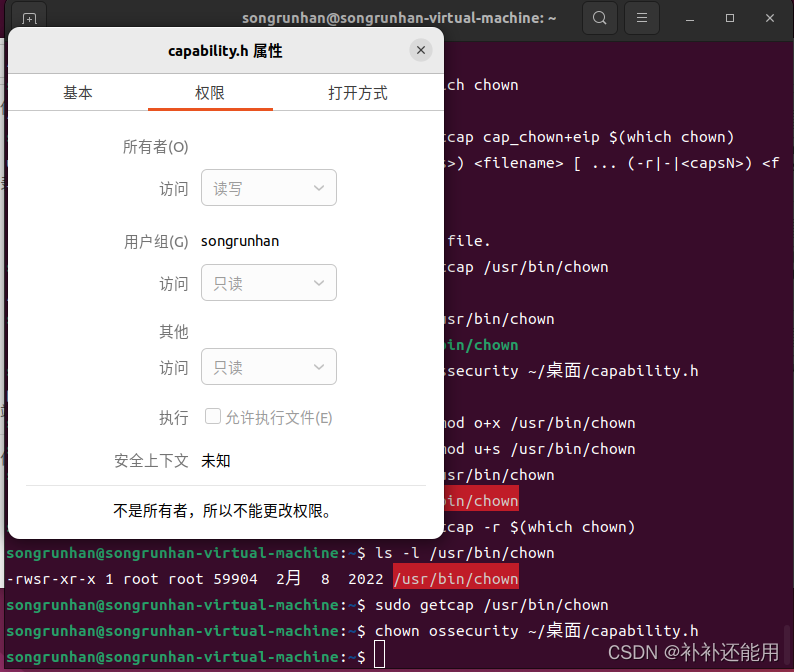Click the file size 59904 in ls output
This screenshot has height=672, width=794.
pyautogui.click(x=235, y=579)
